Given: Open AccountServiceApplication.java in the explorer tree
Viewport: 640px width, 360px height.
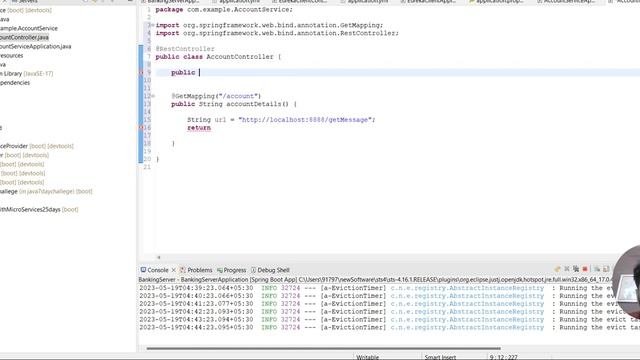Looking at the screenshot, I should [x=36, y=47].
